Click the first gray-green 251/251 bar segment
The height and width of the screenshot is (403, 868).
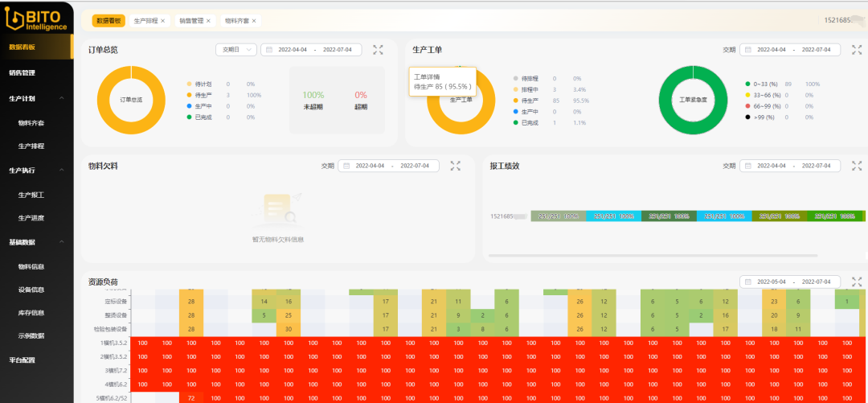558,216
